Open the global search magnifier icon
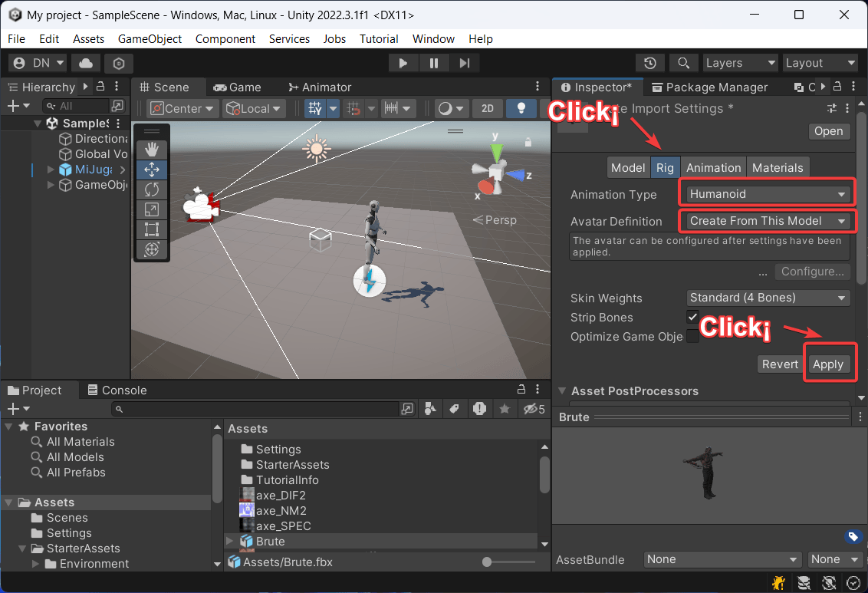The image size is (868, 593). pyautogui.click(x=684, y=63)
